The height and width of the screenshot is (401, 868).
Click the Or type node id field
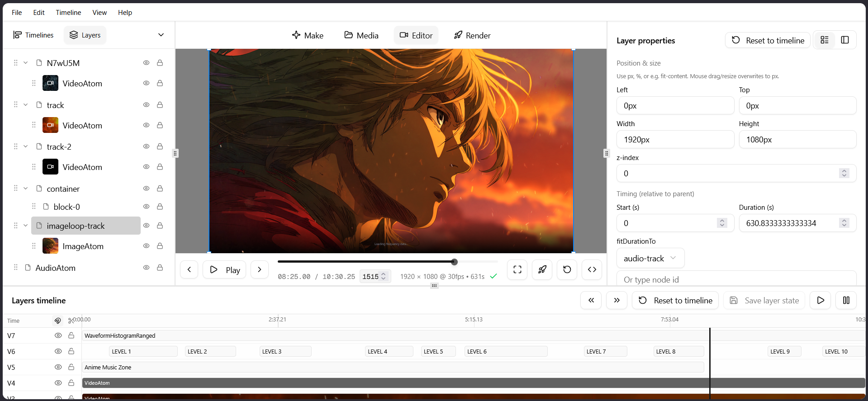(x=736, y=279)
